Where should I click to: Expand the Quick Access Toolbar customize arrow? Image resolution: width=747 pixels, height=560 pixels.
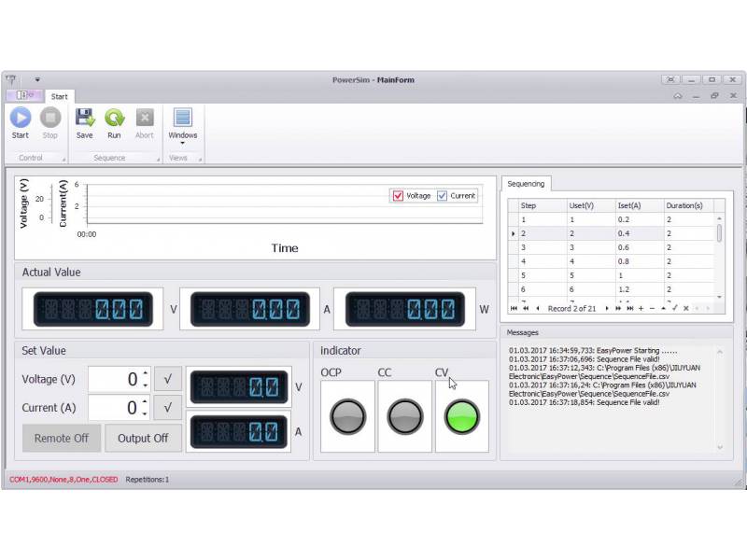(x=37, y=80)
